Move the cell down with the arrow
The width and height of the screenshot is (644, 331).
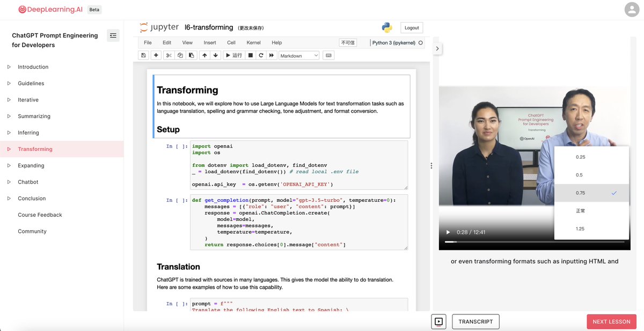(216, 55)
